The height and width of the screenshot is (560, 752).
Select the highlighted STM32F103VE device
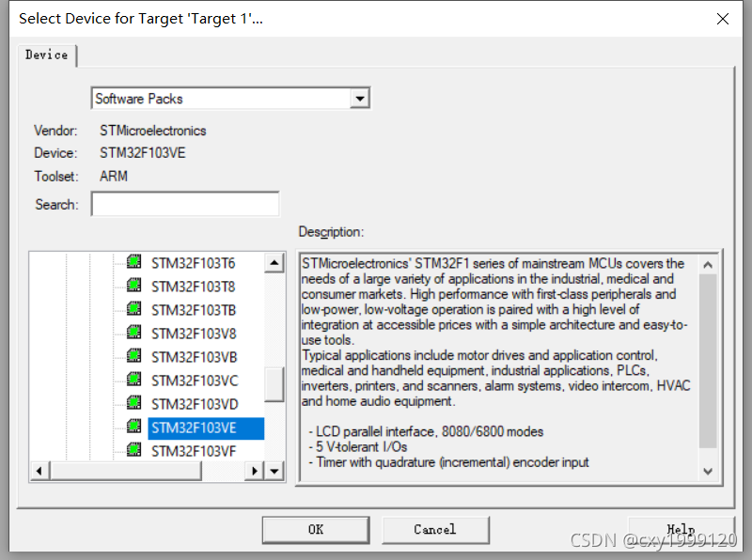point(206,428)
